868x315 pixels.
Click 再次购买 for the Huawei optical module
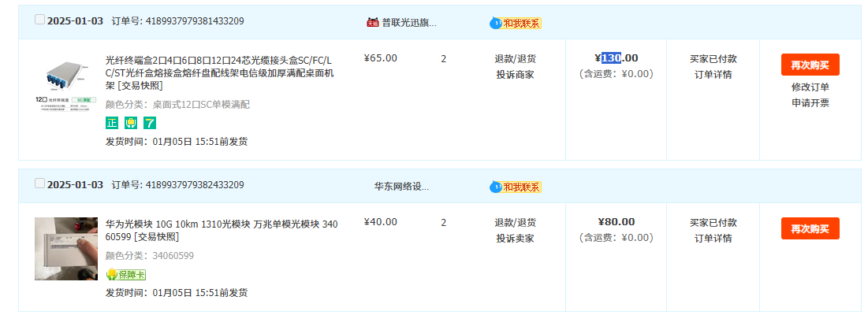[x=810, y=228]
